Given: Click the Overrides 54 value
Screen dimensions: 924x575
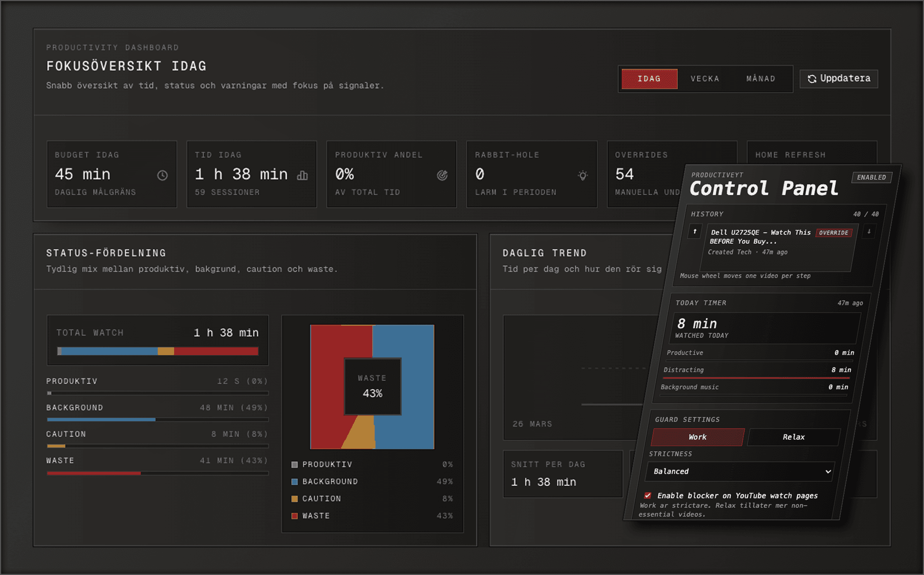Looking at the screenshot, I should tap(624, 174).
